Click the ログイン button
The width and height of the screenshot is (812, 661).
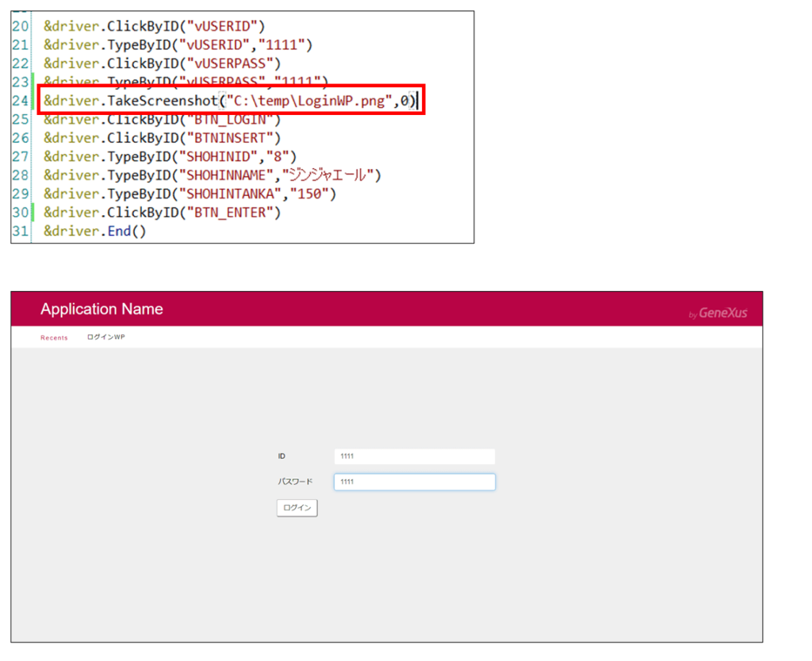[x=297, y=508]
